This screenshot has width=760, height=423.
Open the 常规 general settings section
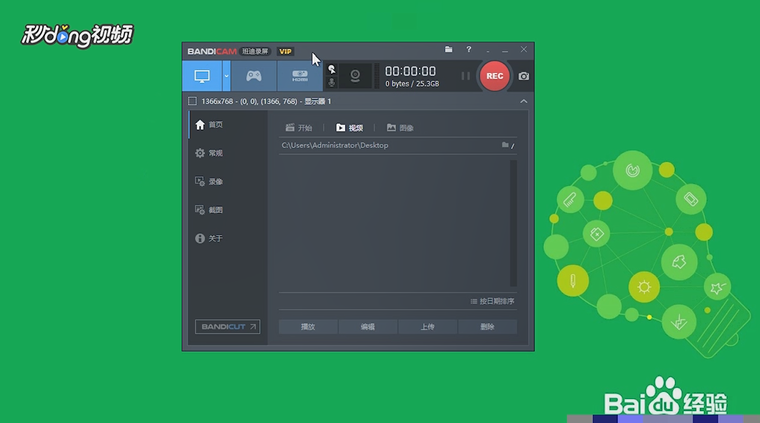pyautogui.click(x=228, y=153)
